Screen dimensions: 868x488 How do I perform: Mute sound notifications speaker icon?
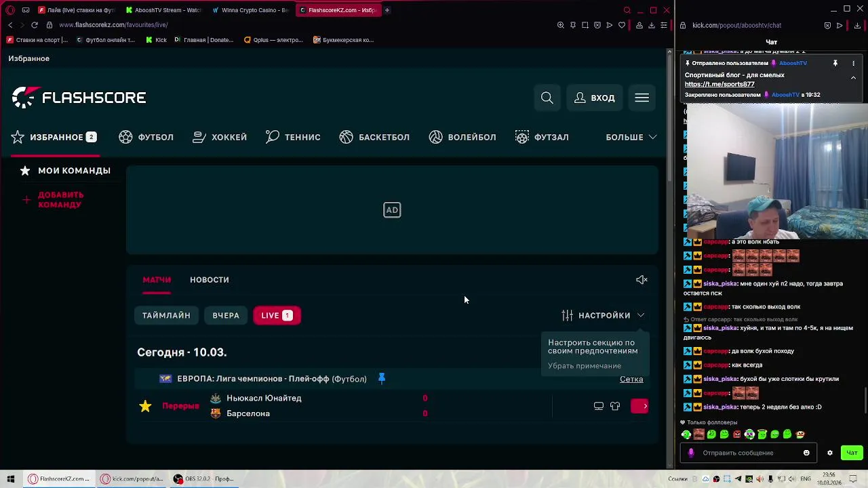[642, 279]
